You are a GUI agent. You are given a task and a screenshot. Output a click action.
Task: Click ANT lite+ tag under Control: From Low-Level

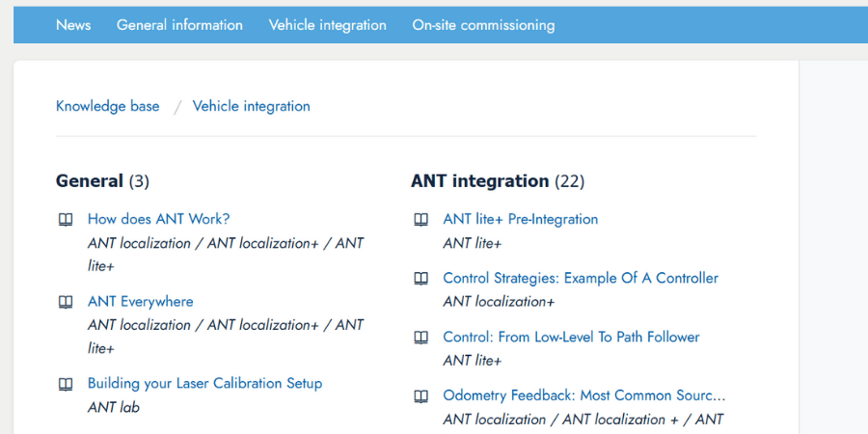point(473,361)
